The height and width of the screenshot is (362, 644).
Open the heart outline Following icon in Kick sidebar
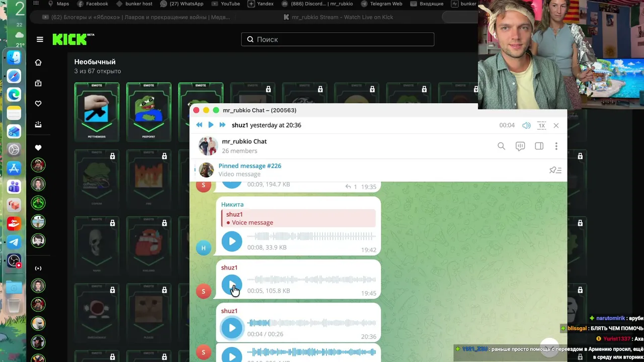pos(38,104)
